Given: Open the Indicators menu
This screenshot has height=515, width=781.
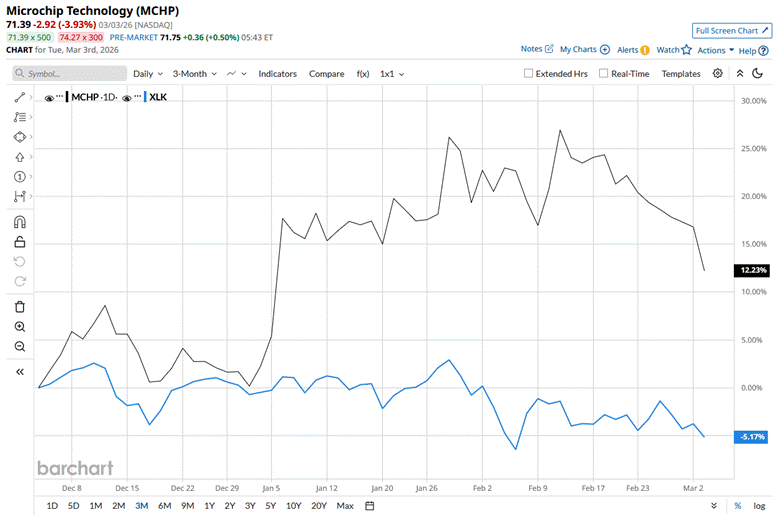Looking at the screenshot, I should (278, 73).
